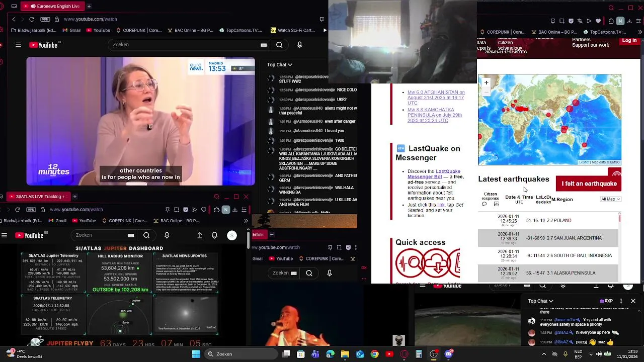The width and height of the screenshot is (644, 362).
Task: Open TopCartoons.TV bookmark in Euronews window
Action: 240,31
